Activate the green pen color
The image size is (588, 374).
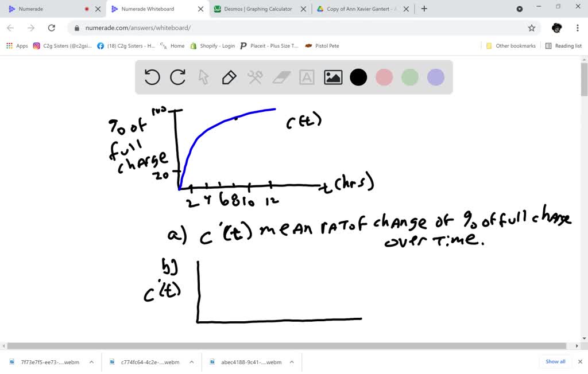point(410,77)
